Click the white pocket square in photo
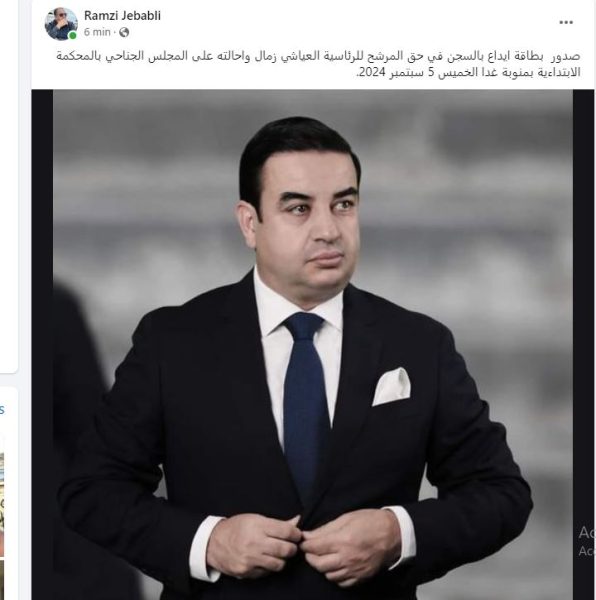This screenshot has width=596, height=600. pyautogui.click(x=391, y=386)
